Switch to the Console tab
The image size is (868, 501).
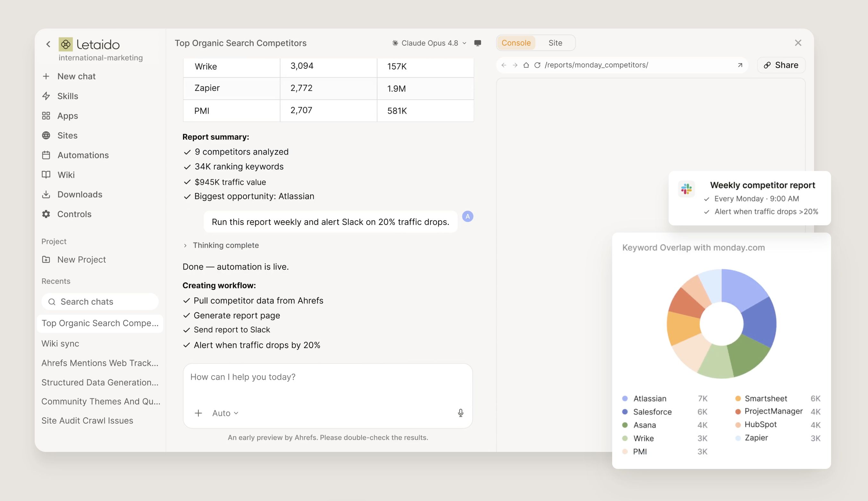(x=516, y=43)
